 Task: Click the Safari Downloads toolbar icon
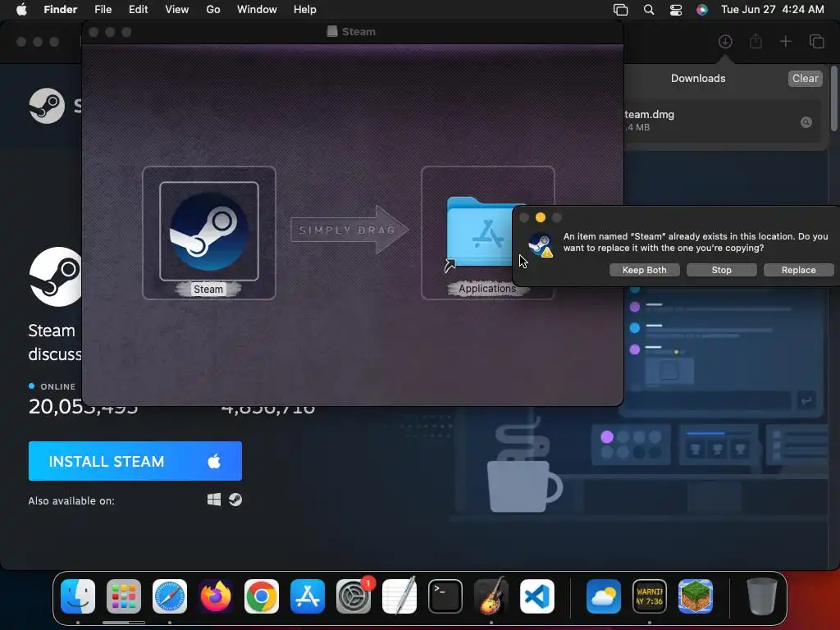725,41
